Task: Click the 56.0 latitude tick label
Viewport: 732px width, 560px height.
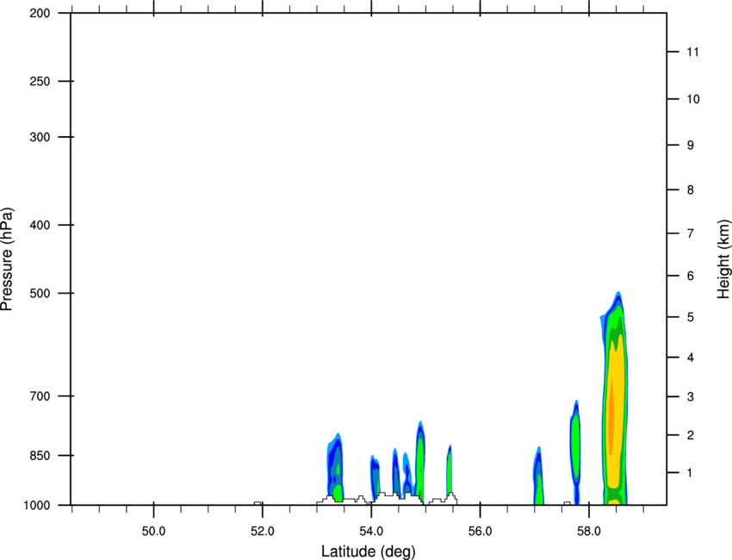Action: 481,532
